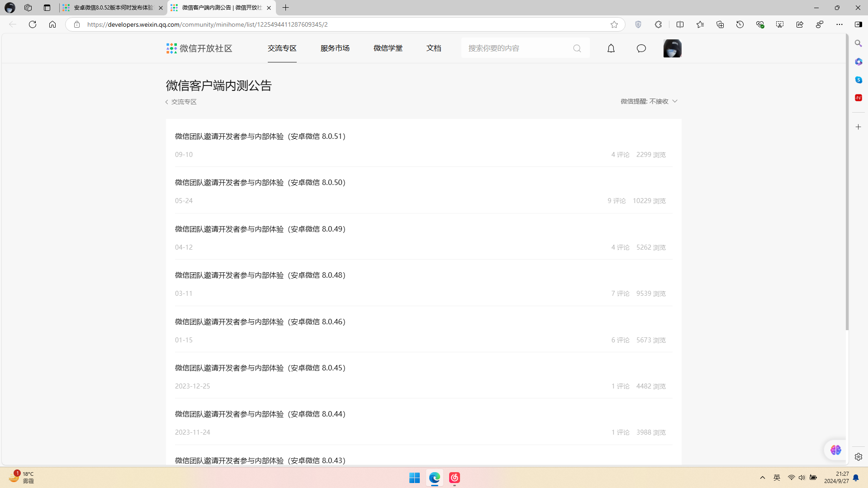Go to browser home page icon
The height and width of the screenshot is (488, 868).
(x=52, y=24)
